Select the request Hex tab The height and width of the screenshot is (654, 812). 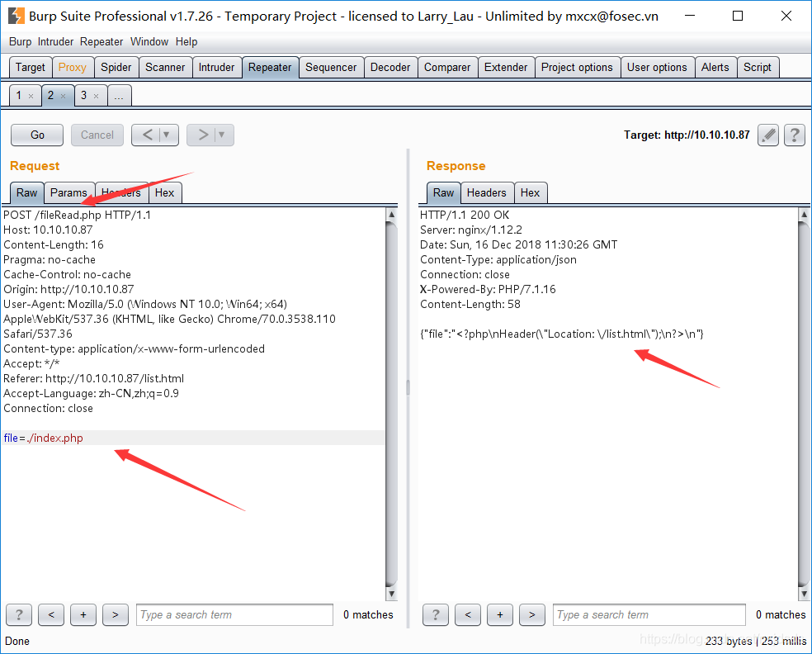(x=165, y=192)
